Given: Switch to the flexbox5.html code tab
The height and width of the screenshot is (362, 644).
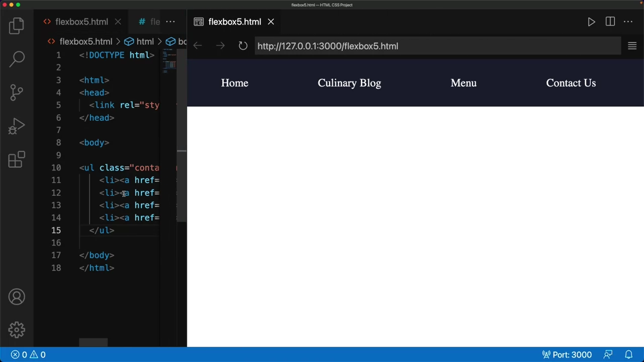Looking at the screenshot, I should (x=81, y=22).
